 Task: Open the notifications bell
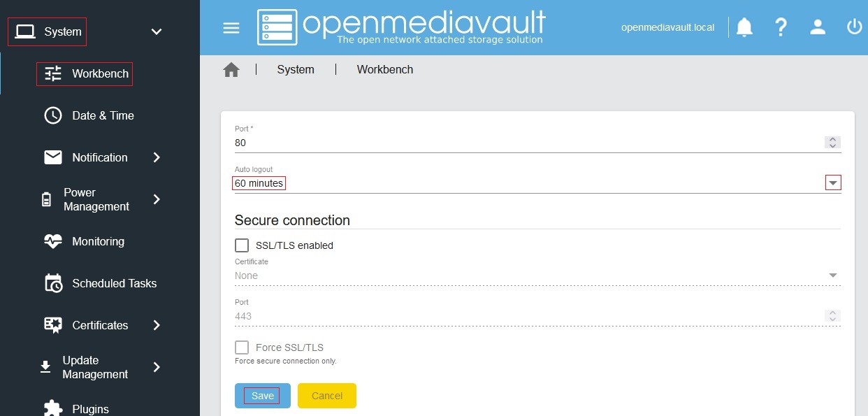tap(744, 27)
